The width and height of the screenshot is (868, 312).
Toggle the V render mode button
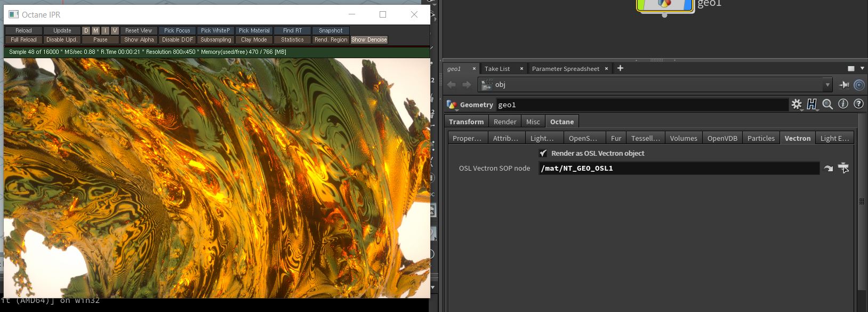click(x=115, y=30)
